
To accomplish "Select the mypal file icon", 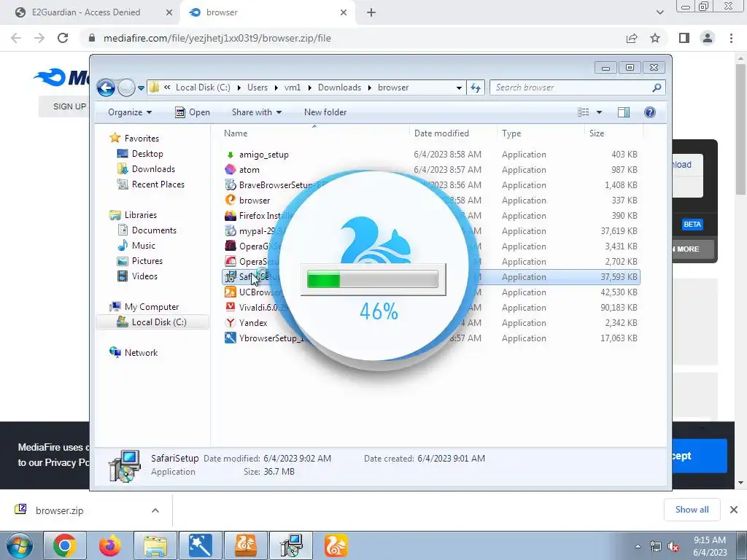I will tap(231, 231).
